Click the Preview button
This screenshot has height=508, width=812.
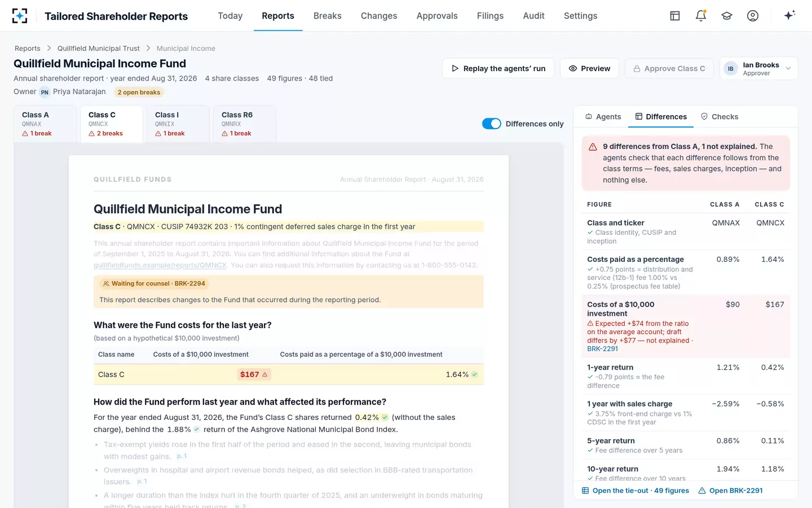point(589,69)
